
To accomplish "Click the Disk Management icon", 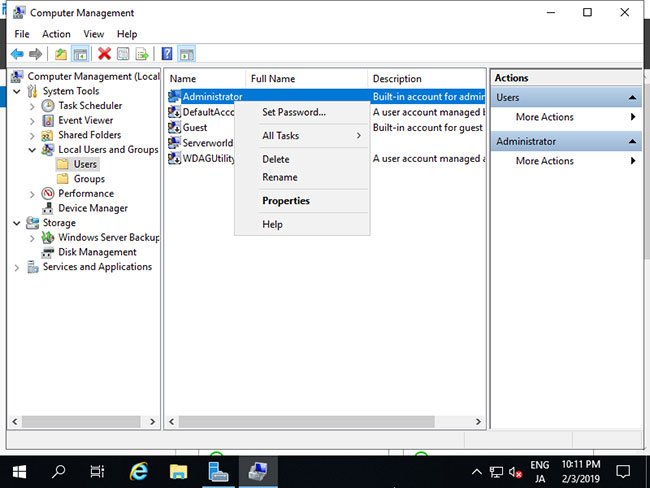I will pos(48,252).
